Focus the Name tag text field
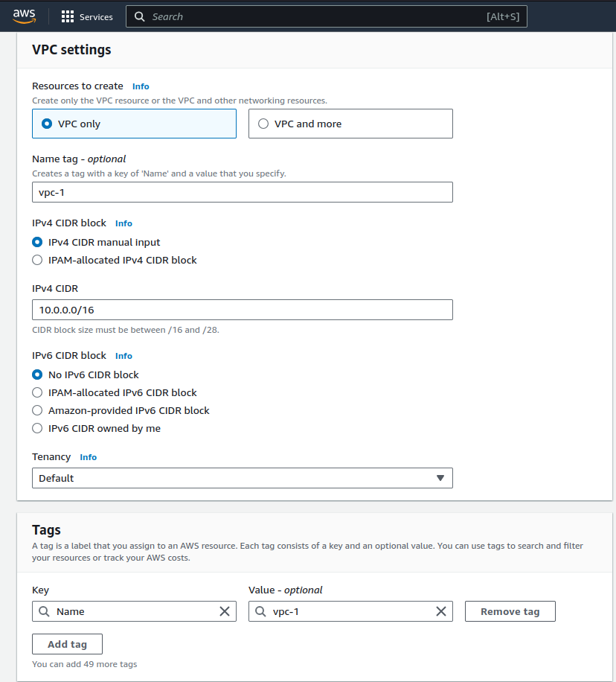Screen dimensions: 616x682 (242, 192)
